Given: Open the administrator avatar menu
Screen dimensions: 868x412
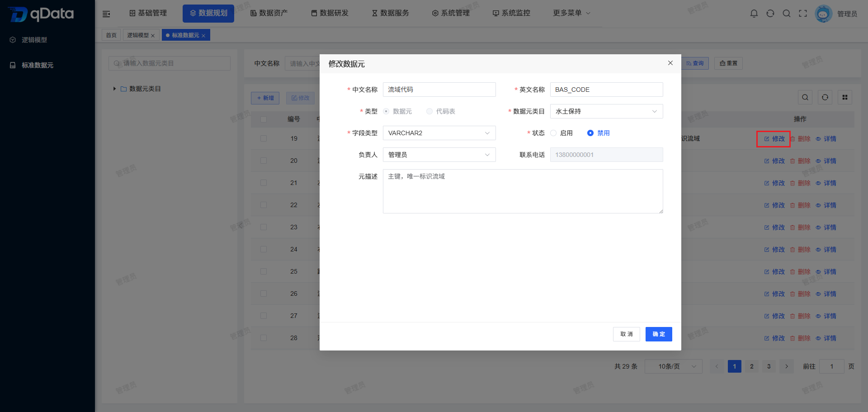Looking at the screenshot, I should 823,14.
